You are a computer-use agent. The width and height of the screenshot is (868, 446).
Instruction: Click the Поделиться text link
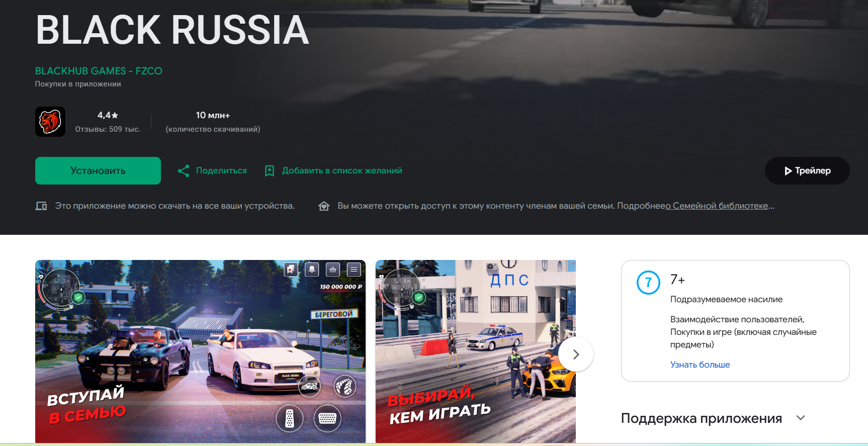[x=221, y=170]
